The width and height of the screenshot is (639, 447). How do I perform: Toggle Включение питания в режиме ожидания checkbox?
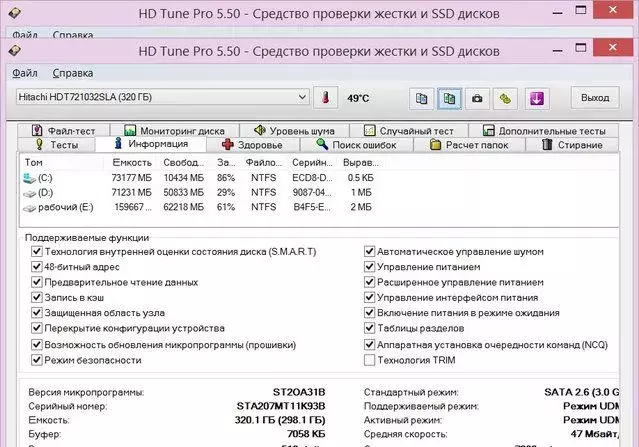pos(369,313)
